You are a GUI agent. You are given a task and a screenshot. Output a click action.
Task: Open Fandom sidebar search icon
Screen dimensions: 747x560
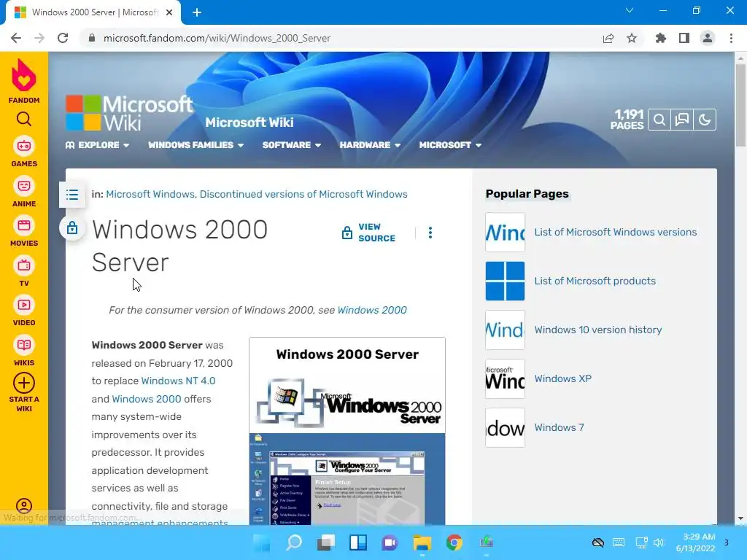(24, 119)
